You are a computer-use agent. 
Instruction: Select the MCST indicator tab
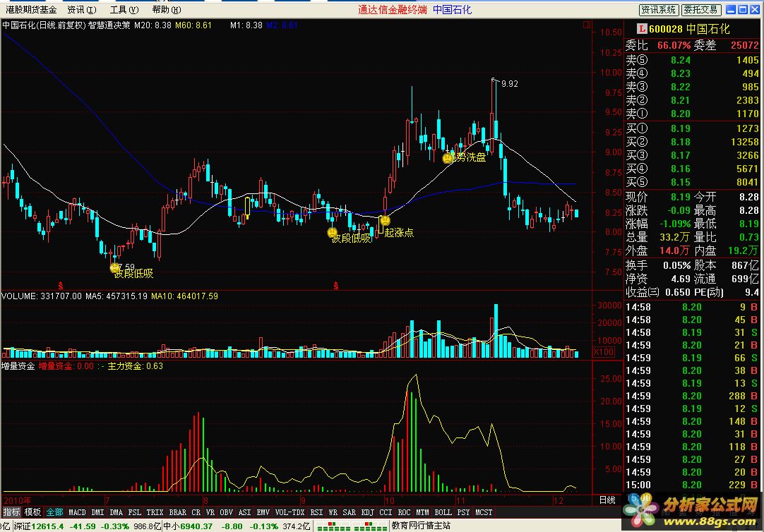coord(484,512)
